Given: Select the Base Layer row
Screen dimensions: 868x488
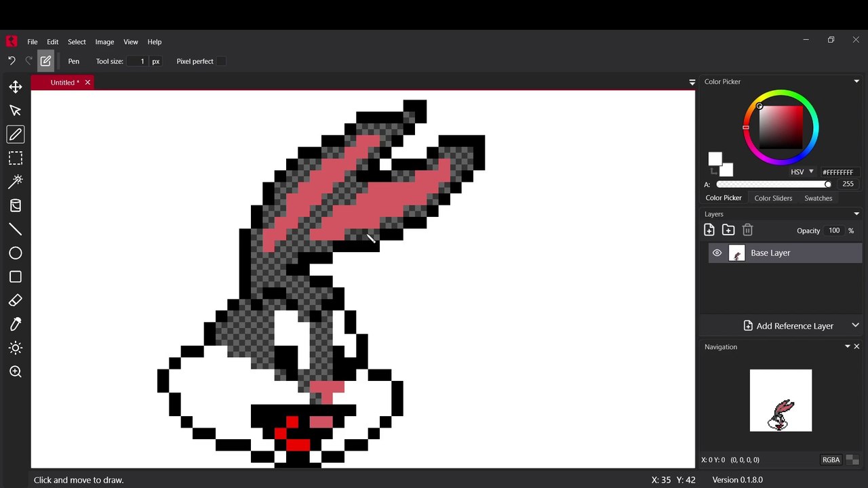Looking at the screenshot, I should coord(785,253).
